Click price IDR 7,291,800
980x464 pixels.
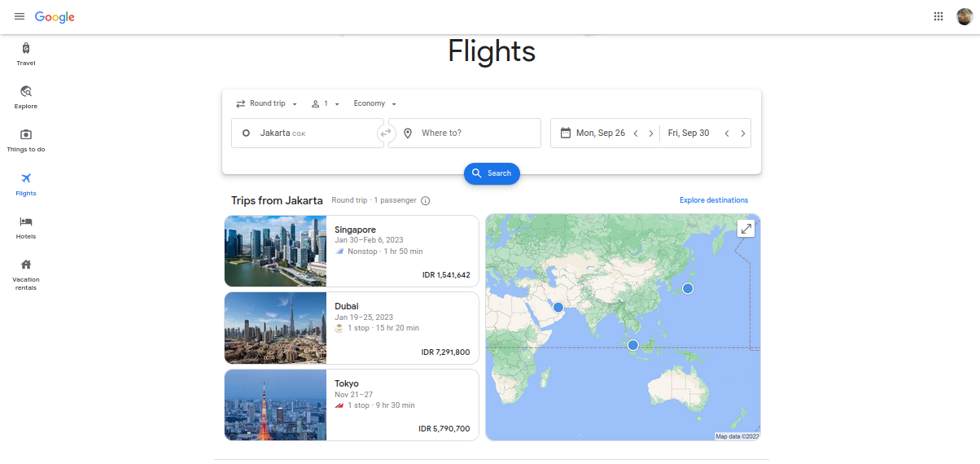click(x=445, y=352)
